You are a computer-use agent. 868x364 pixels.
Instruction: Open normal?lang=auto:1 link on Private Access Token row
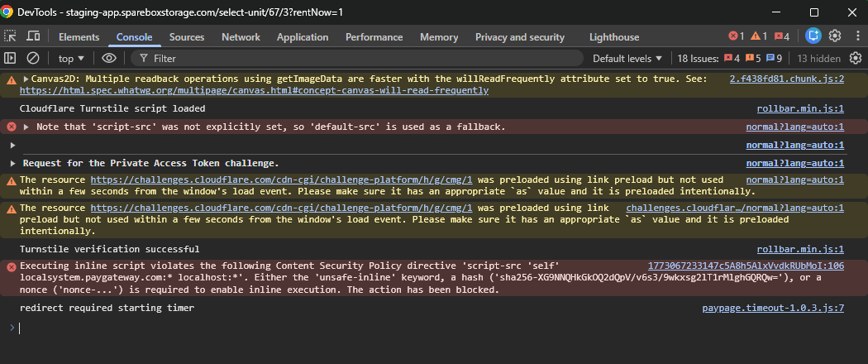coord(795,164)
